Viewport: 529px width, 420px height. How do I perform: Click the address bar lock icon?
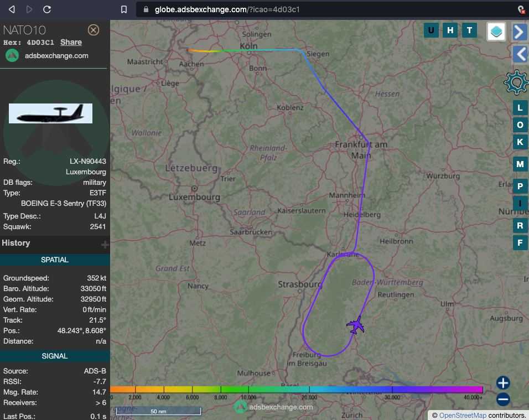(146, 9)
